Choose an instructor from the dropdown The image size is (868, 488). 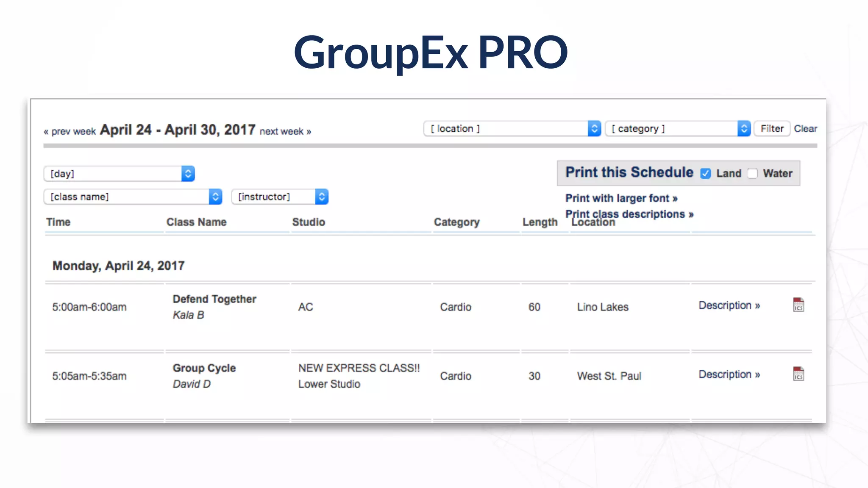coord(280,197)
